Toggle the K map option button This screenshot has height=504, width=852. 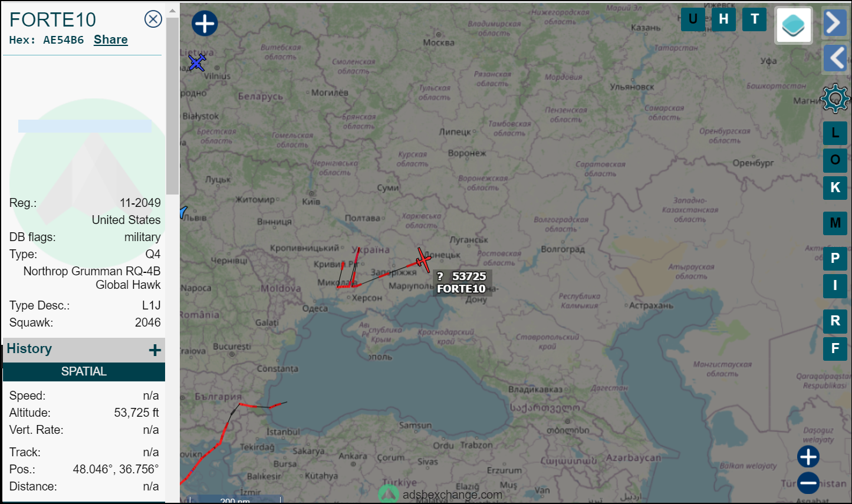(x=835, y=187)
